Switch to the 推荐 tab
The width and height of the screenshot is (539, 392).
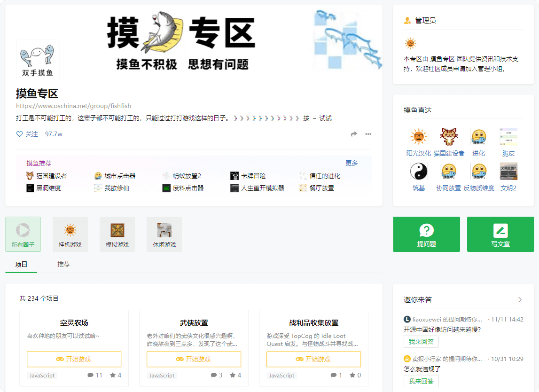click(x=63, y=264)
